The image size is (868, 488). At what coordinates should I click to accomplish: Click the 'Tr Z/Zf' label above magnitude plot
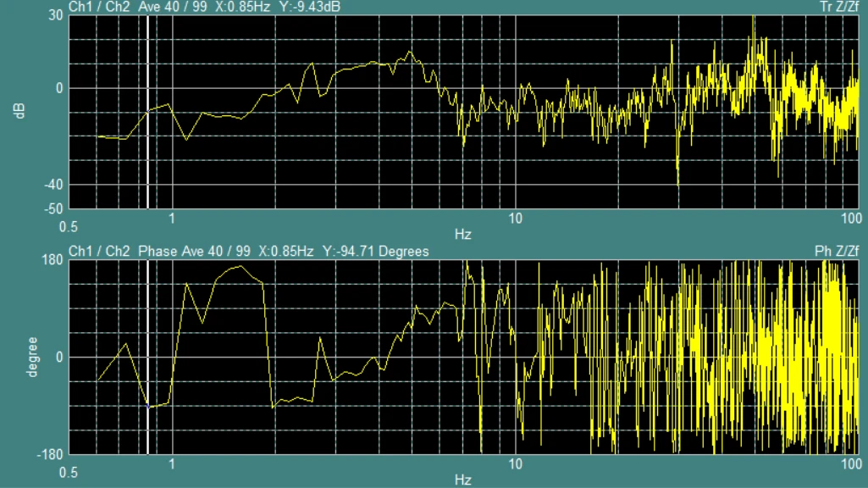[838, 7]
